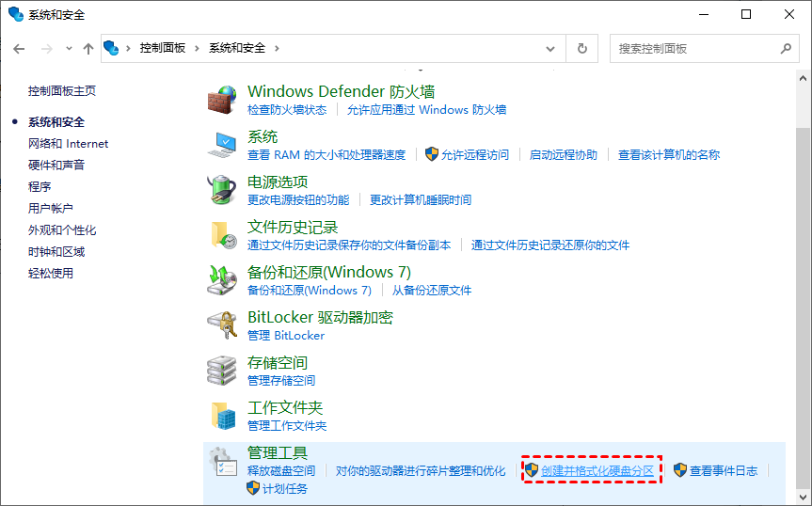This screenshot has height=506, width=812.
Task: Click 更改计算机睡眠时间 link
Action: pyautogui.click(x=421, y=199)
